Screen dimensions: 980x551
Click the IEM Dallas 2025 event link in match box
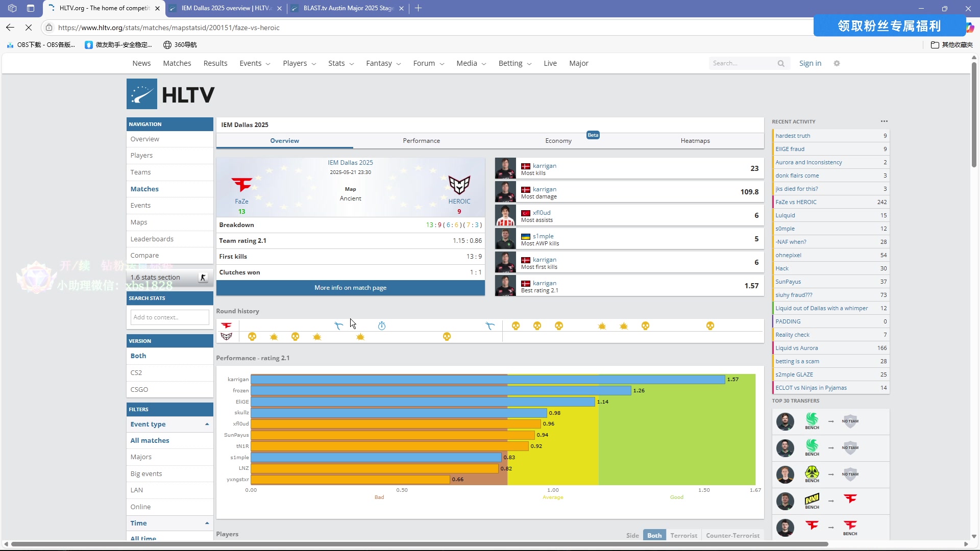(x=350, y=163)
